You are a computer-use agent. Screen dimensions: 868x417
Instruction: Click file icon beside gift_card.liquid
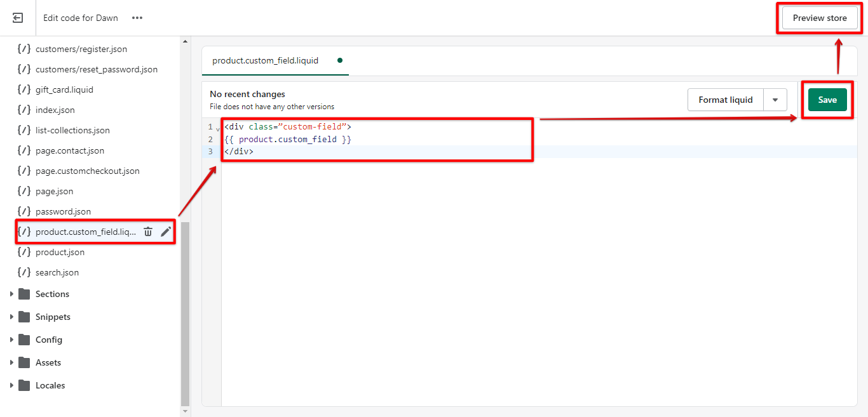[x=24, y=89]
